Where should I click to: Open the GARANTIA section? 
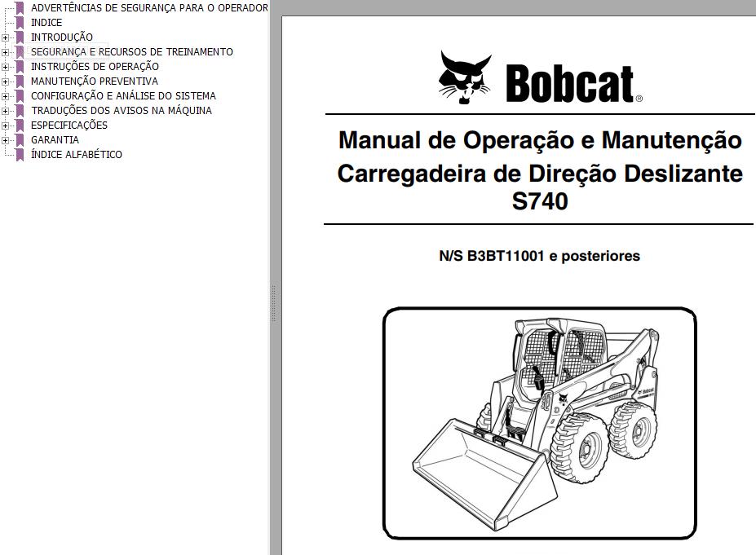(x=55, y=139)
